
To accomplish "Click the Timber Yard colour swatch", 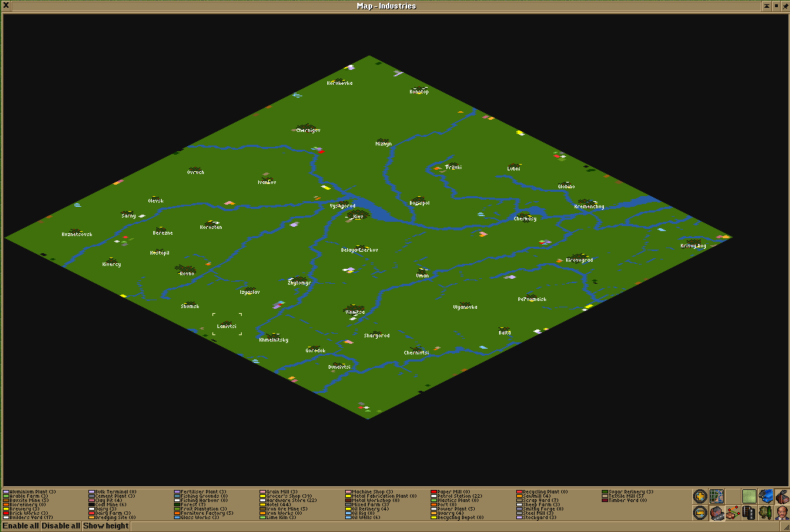I will point(605,500).
